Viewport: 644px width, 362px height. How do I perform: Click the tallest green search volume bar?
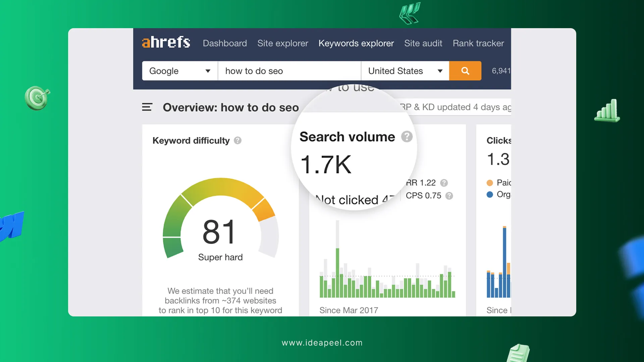pos(337,272)
